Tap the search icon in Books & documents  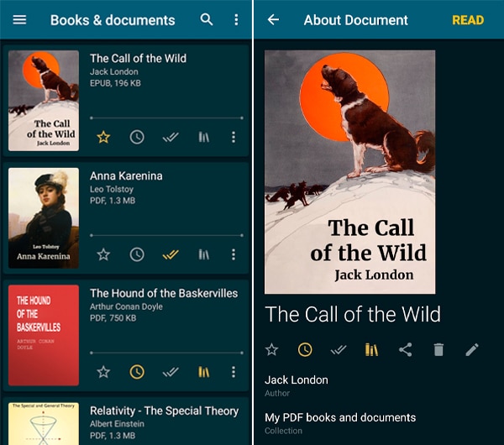tap(207, 20)
